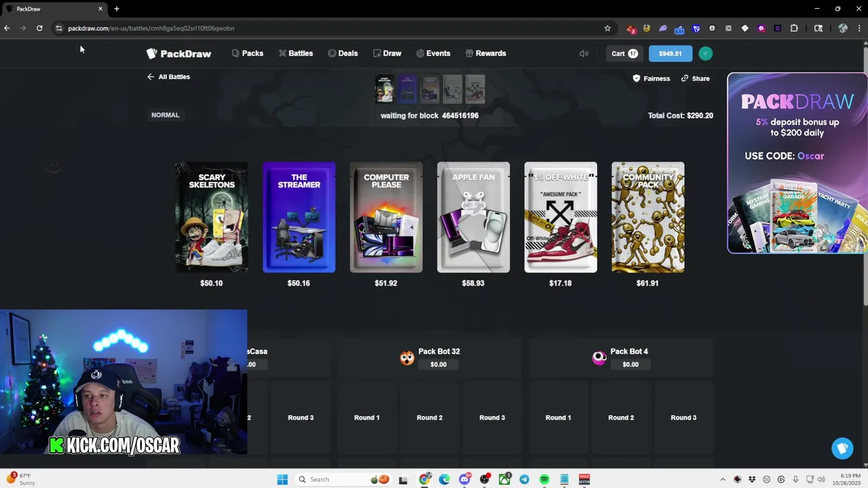Click the $949.51 balance button
Image resolution: width=868 pixels, height=488 pixels.
pos(670,54)
